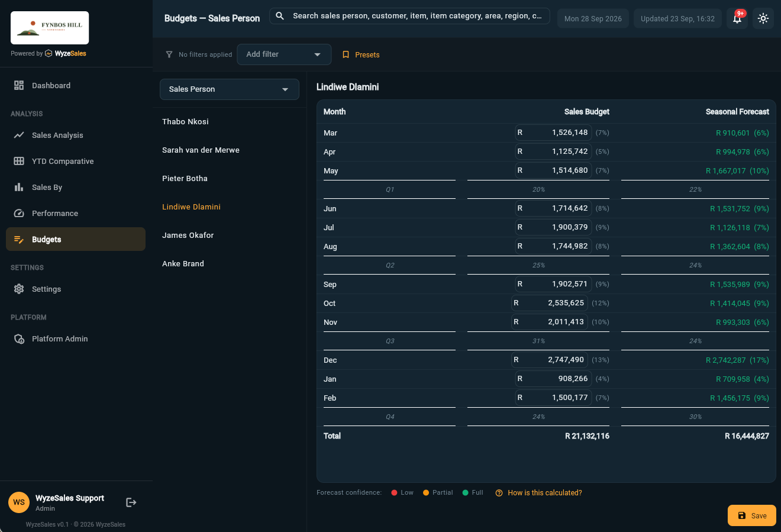The image size is (781, 532).
Task: Click the filter funnel icon
Action: [x=169, y=54]
